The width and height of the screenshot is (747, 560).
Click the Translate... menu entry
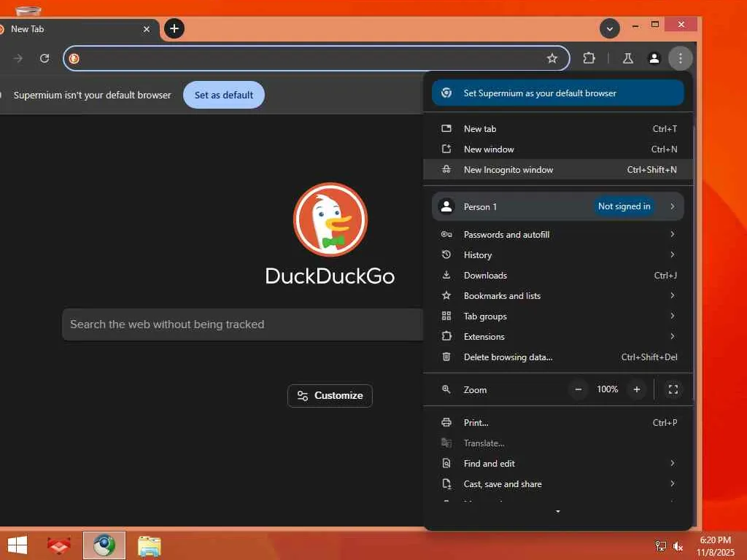pyautogui.click(x=558, y=443)
